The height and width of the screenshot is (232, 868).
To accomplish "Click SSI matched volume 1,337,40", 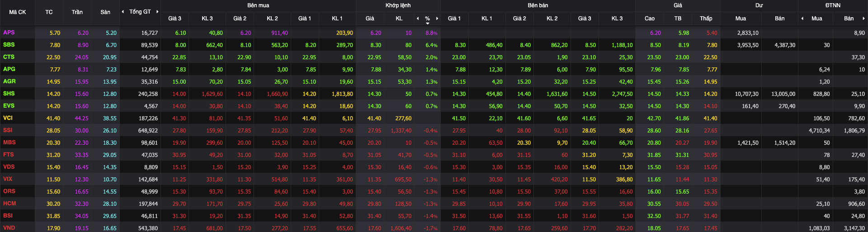I will point(401,131).
